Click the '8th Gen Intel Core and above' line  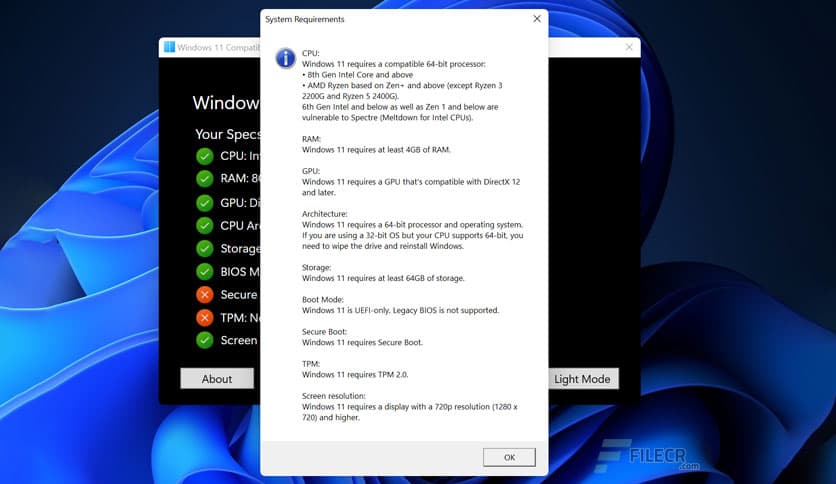tap(358, 75)
